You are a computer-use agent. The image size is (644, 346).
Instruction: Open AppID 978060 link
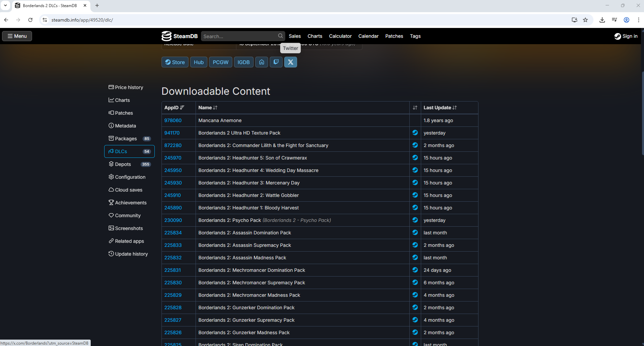pos(173,120)
